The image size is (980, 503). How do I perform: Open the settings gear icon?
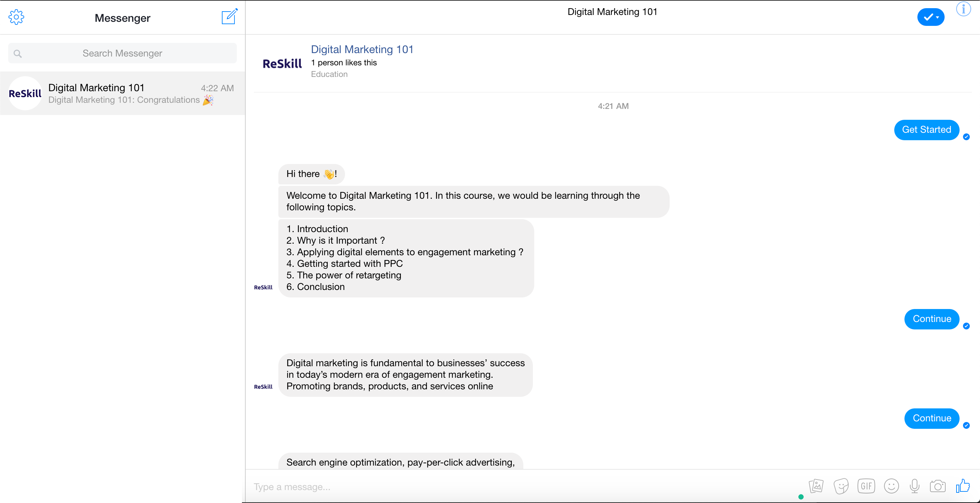point(16,17)
